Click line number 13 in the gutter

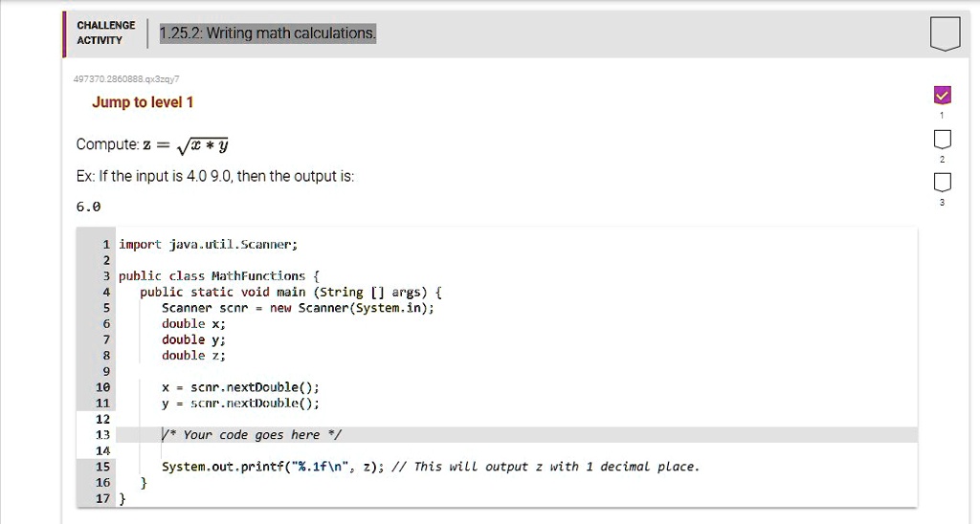point(102,435)
